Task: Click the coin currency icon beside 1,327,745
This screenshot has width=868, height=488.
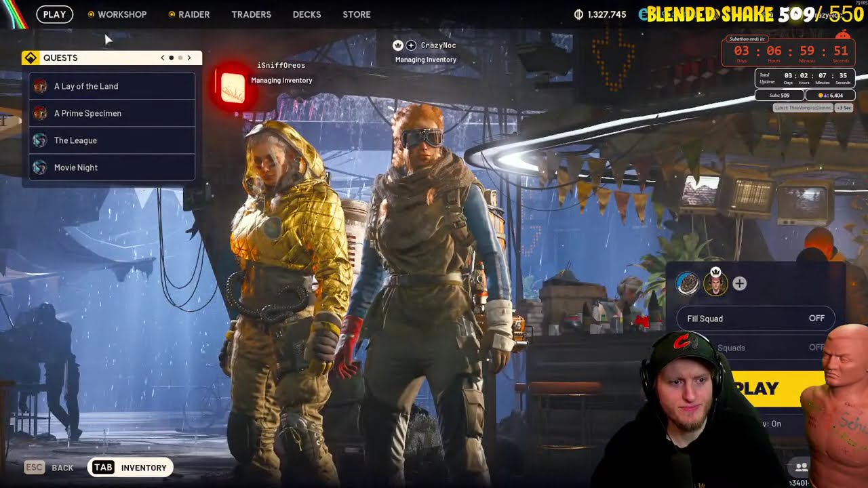Action: (578, 14)
